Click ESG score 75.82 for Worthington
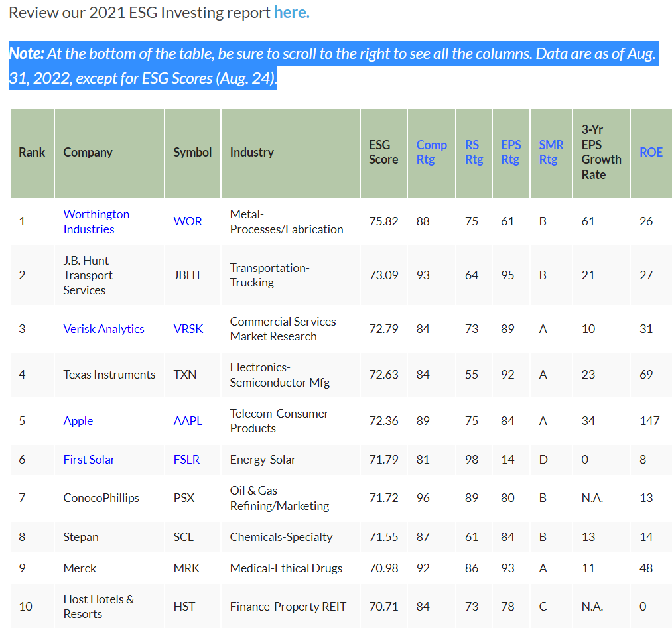Screen dimensions: 672x628 tap(383, 221)
